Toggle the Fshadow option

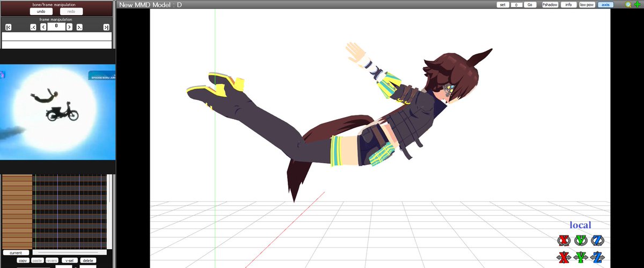click(x=549, y=4)
